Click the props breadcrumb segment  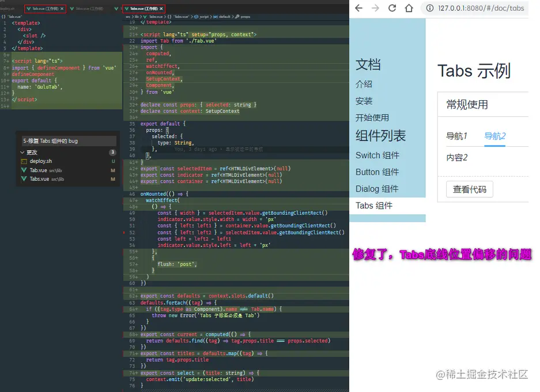(245, 17)
